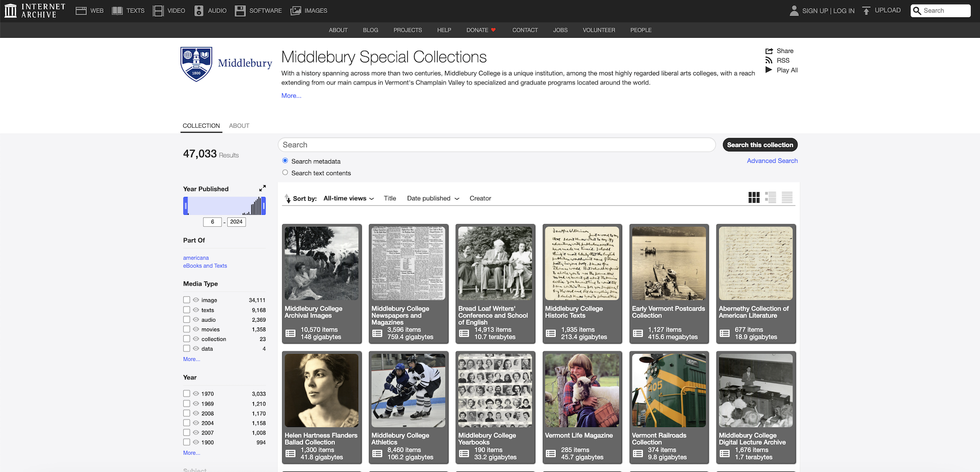Toggle eye icon for collection media type
This screenshot has width=980, height=472.
pyautogui.click(x=196, y=339)
